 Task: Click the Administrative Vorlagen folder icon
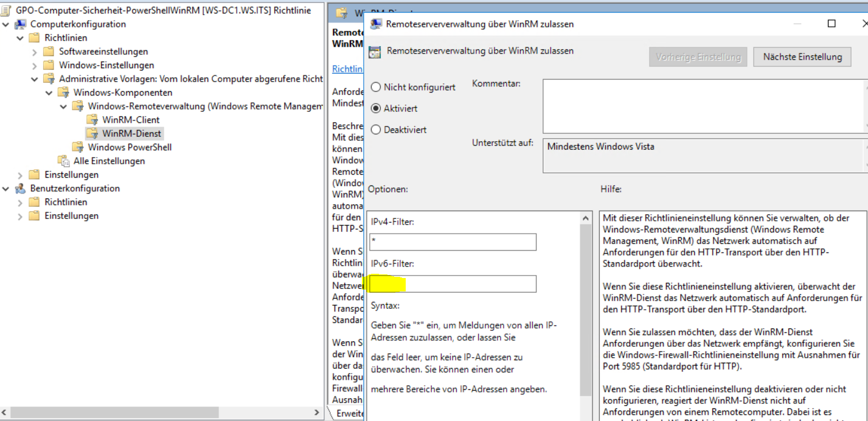(49, 79)
